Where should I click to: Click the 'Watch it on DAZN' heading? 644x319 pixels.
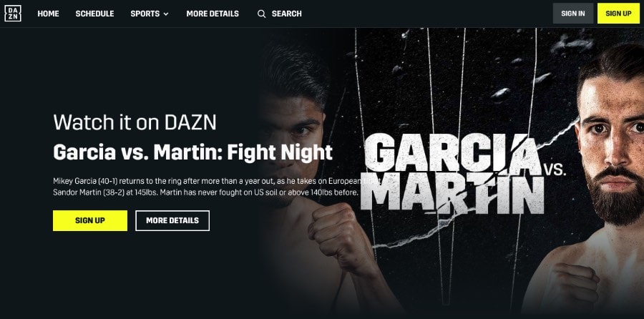click(x=135, y=122)
